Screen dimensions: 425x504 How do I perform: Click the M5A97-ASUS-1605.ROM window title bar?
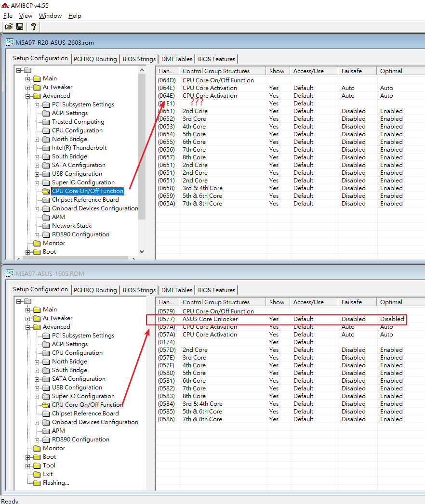coord(214,273)
